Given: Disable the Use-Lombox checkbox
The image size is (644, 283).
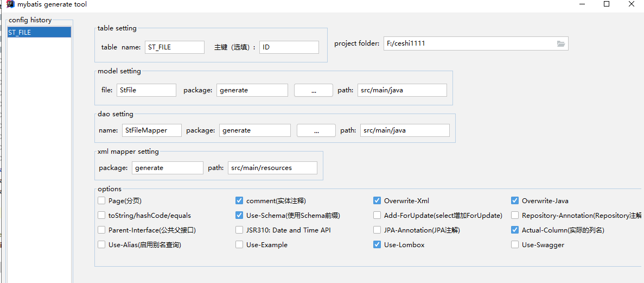Looking at the screenshot, I should click(377, 245).
